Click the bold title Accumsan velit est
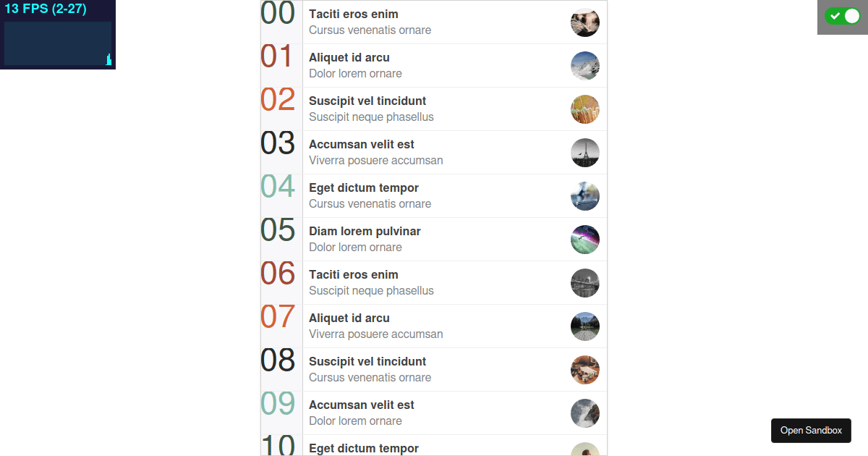The height and width of the screenshot is (456, 868). pyautogui.click(x=361, y=144)
